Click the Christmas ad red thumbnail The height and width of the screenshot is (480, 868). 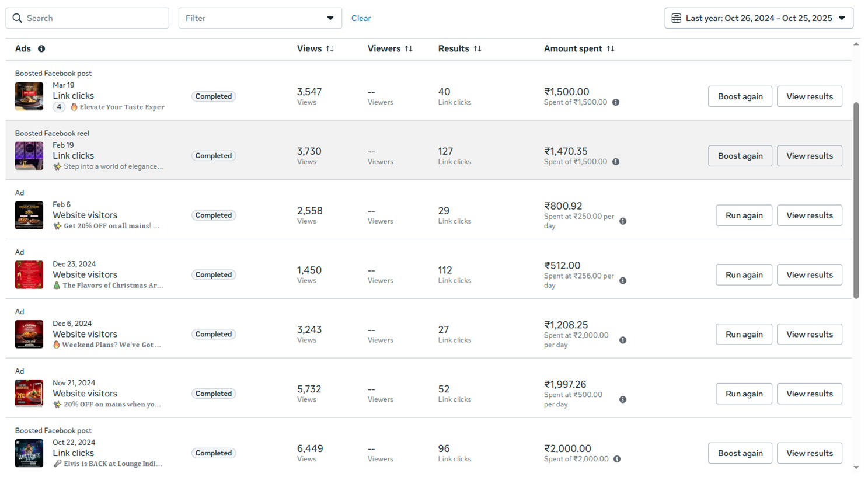[x=29, y=275]
